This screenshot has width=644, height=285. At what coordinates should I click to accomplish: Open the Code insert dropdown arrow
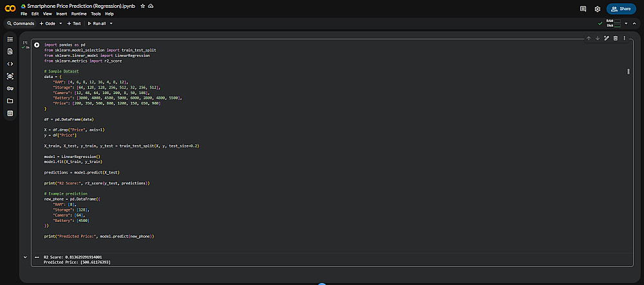click(x=60, y=23)
